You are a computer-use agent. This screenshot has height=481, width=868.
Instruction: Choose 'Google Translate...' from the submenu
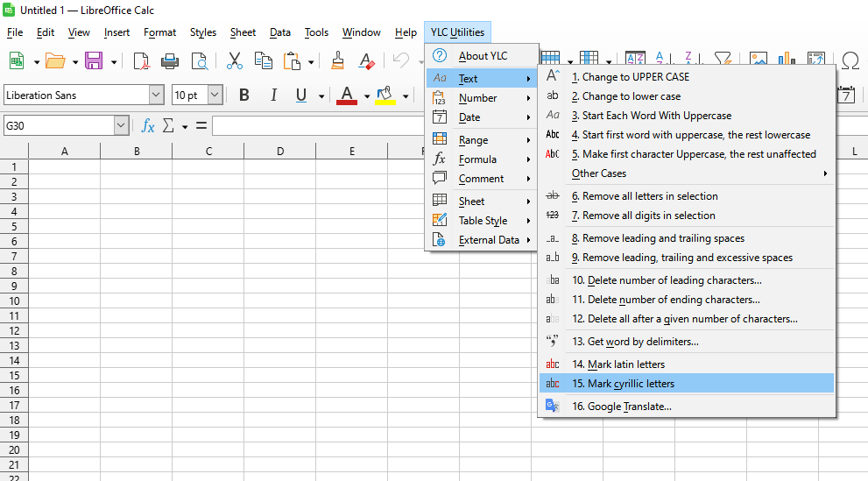622,407
